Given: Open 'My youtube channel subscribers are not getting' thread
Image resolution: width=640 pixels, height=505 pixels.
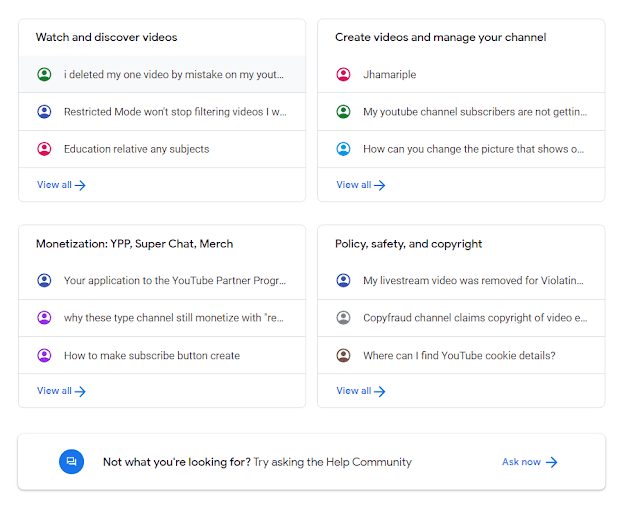Looking at the screenshot, I should tap(473, 112).
